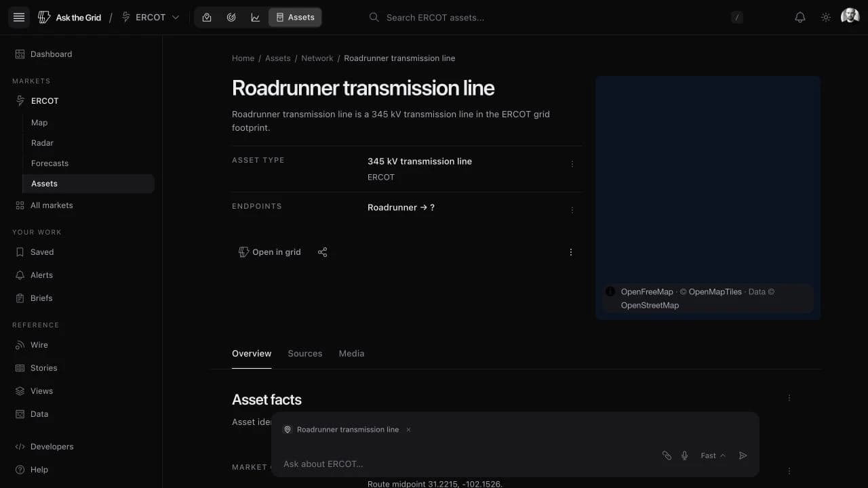Open Help in the sidebar
The height and width of the screenshot is (488, 868).
point(81,470)
